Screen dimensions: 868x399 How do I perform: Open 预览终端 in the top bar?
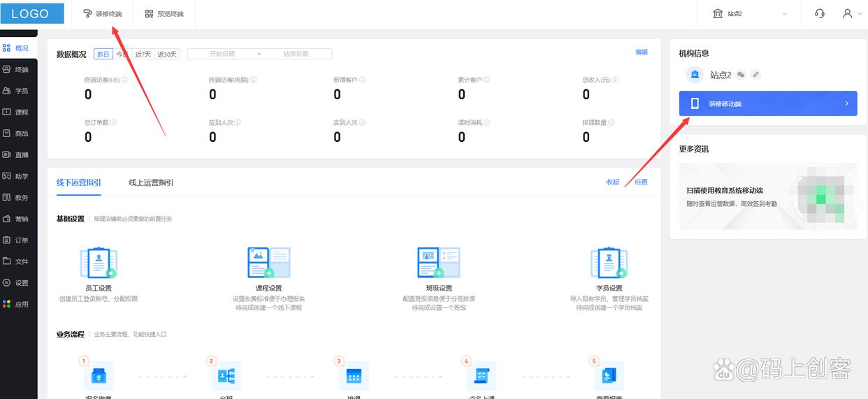164,14
